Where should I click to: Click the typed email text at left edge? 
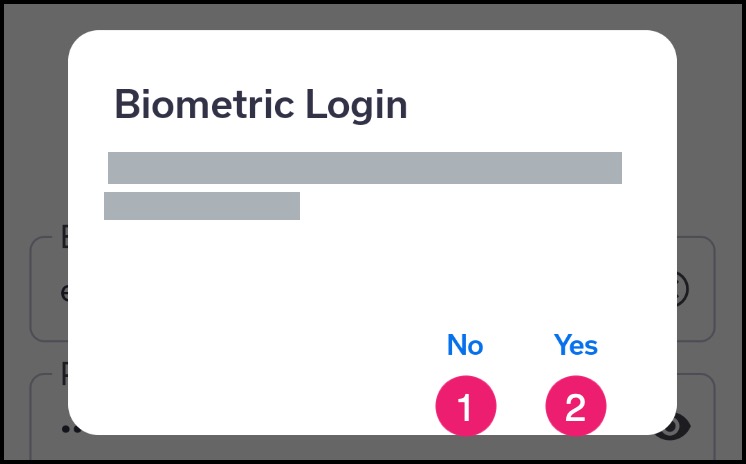tap(65, 293)
